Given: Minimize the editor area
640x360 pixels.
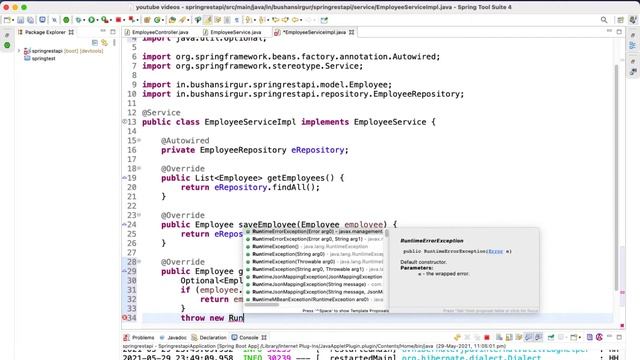Looking at the screenshot, I should 609,31.
